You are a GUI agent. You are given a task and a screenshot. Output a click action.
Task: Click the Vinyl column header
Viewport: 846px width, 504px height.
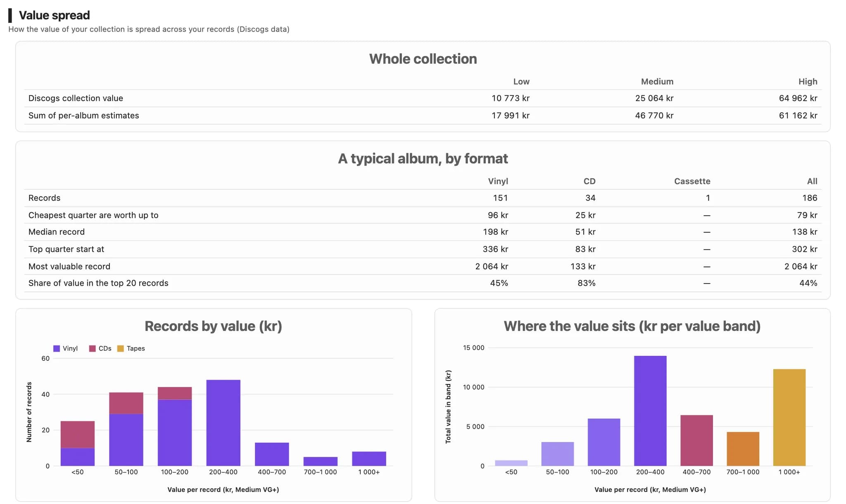tap(498, 181)
